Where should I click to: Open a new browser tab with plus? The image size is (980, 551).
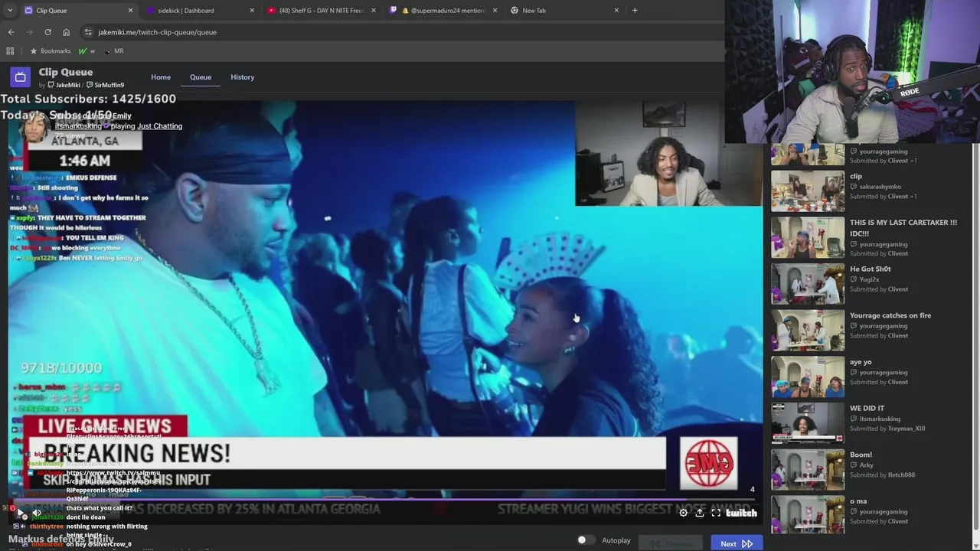tap(635, 10)
